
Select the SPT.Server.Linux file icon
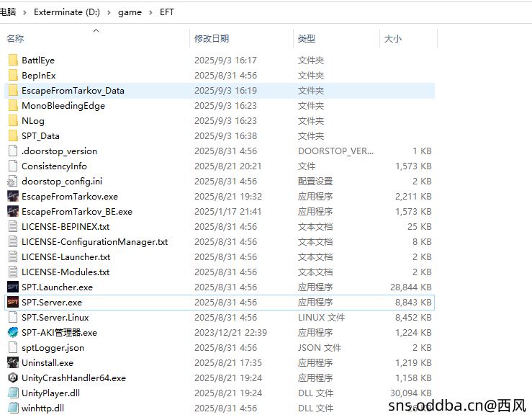[13, 317]
